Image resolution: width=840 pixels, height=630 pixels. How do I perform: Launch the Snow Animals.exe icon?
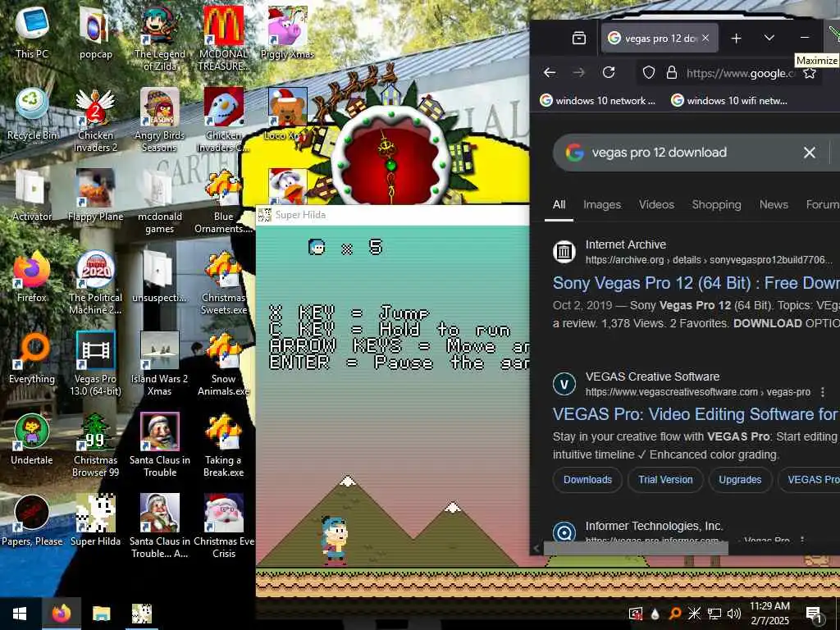coord(223,363)
